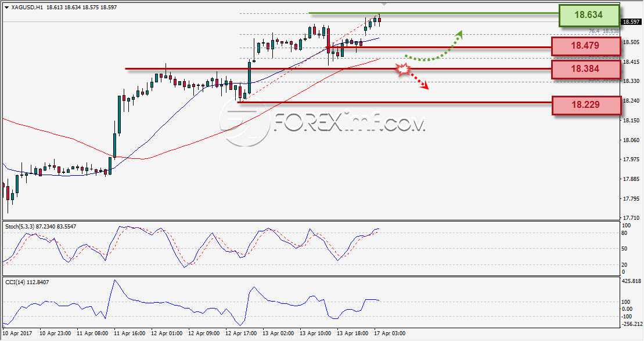Click the red 18.229 level label
The width and height of the screenshot is (644, 341).
tap(586, 105)
